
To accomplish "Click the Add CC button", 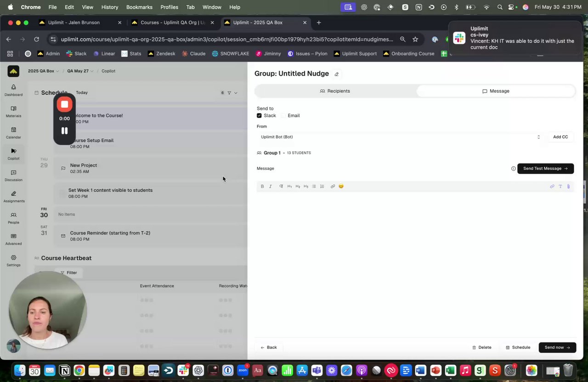I will click(x=560, y=137).
